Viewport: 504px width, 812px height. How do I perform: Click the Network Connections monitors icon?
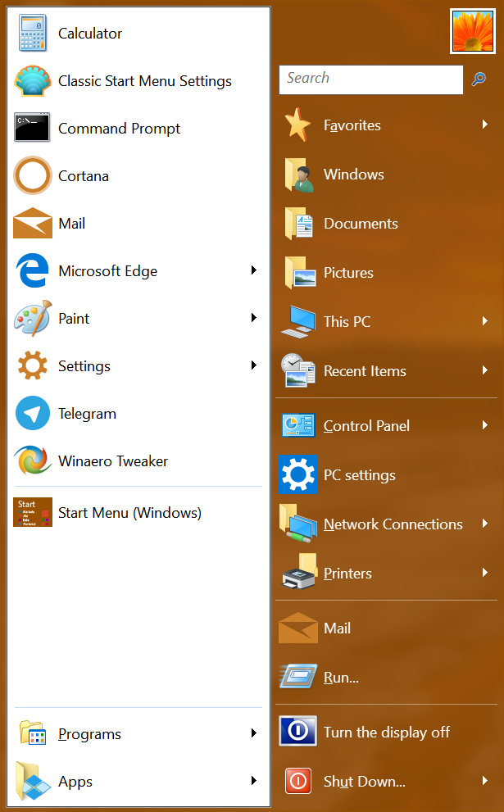point(298,524)
